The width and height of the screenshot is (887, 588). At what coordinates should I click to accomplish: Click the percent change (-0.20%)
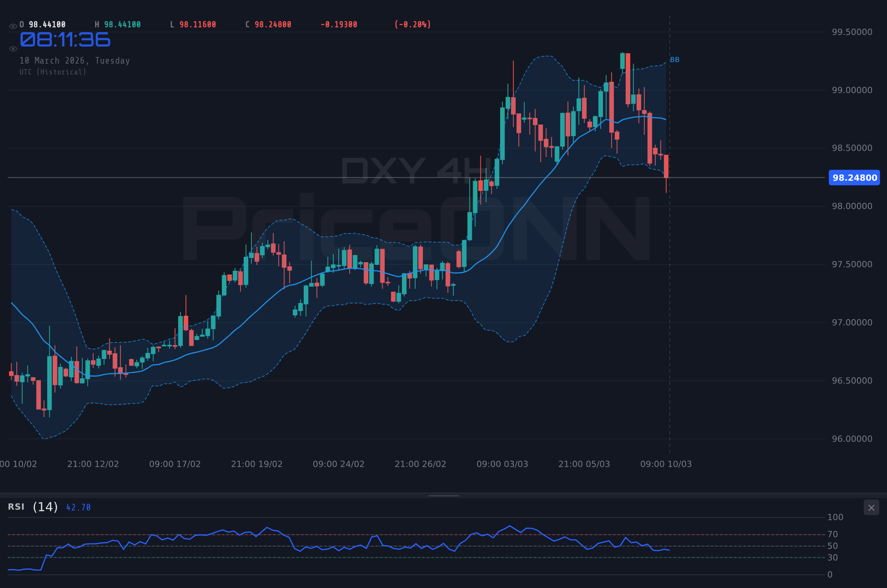tap(412, 24)
